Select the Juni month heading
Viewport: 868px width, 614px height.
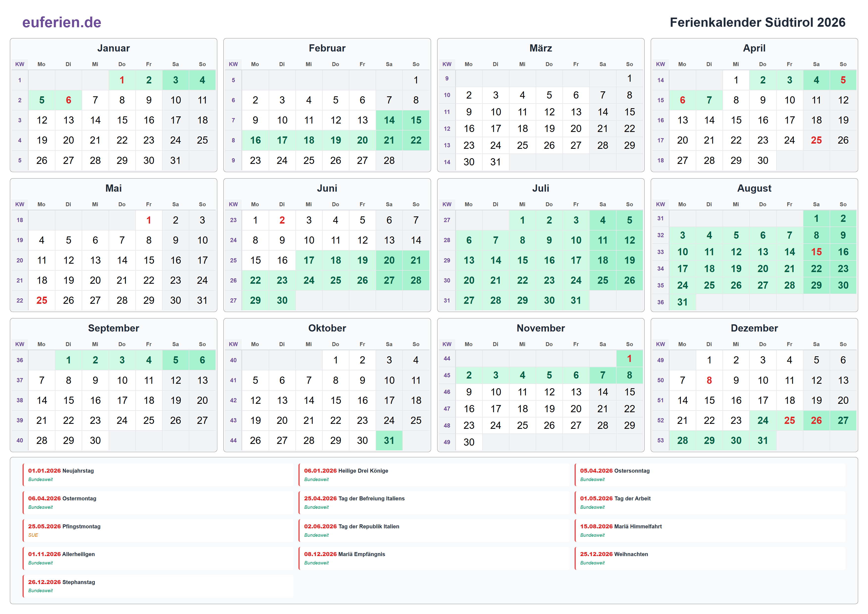[327, 188]
